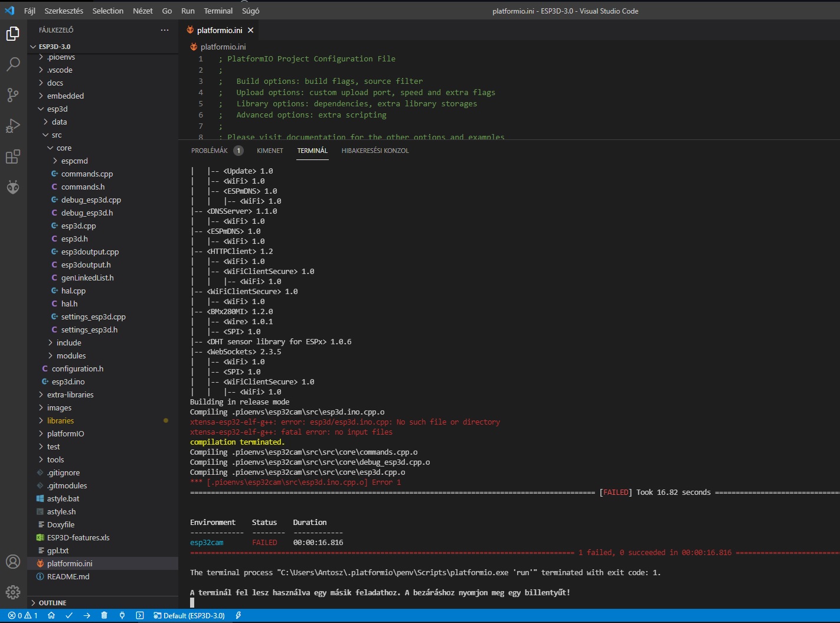
Task: Expand the include folder
Action: click(x=70, y=343)
